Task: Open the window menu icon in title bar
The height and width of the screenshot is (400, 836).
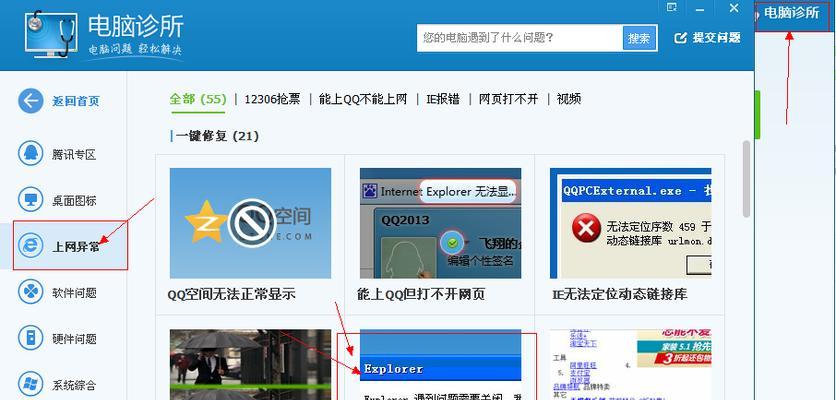Action: (x=672, y=7)
